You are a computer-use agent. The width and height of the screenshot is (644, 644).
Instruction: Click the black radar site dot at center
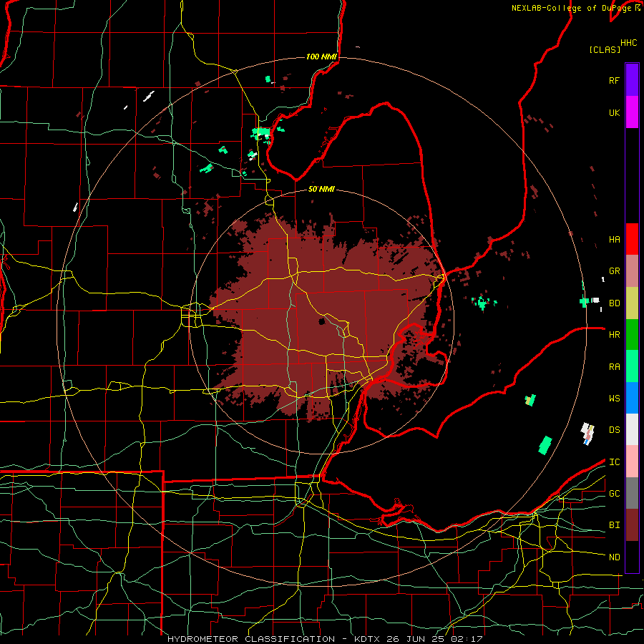tap(321, 321)
